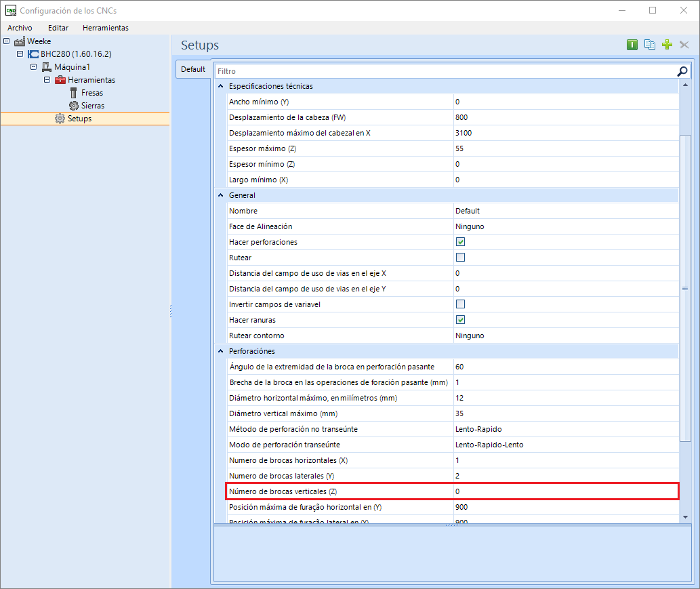Screen dimensions: 700x589
Task: Open Modo de perforación transeúnte value
Action: 566,445
